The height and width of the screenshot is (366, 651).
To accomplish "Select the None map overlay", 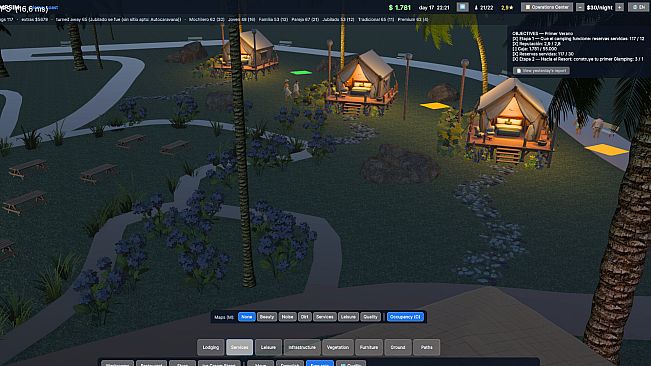I will 247,317.
